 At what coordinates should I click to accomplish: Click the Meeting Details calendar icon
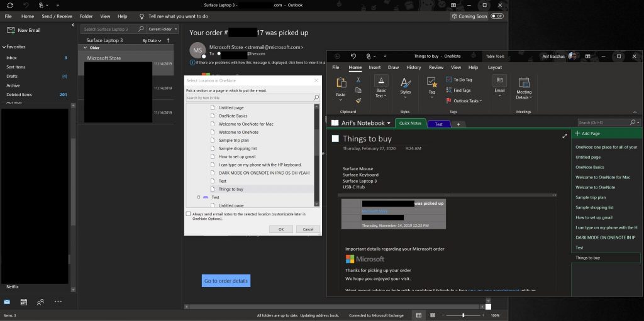[524, 82]
